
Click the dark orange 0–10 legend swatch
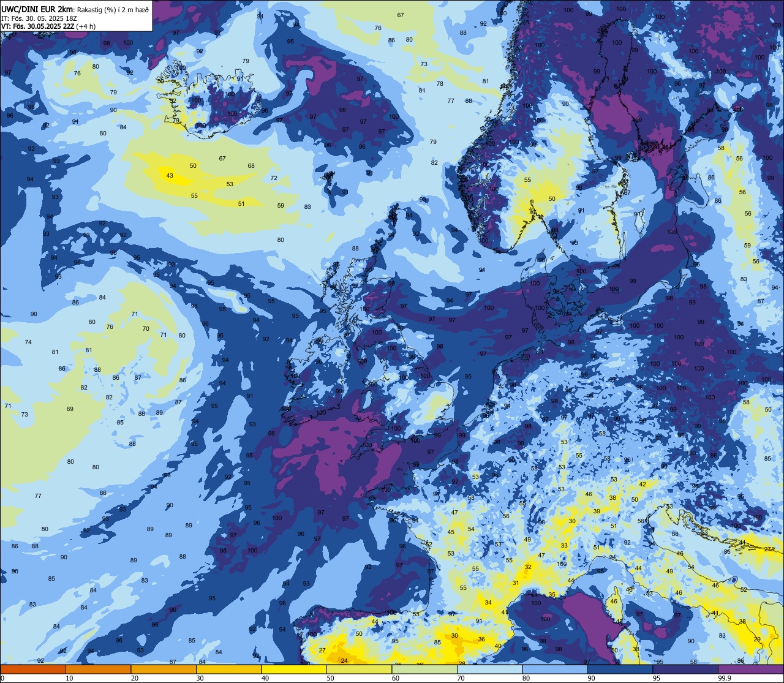click(x=33, y=669)
